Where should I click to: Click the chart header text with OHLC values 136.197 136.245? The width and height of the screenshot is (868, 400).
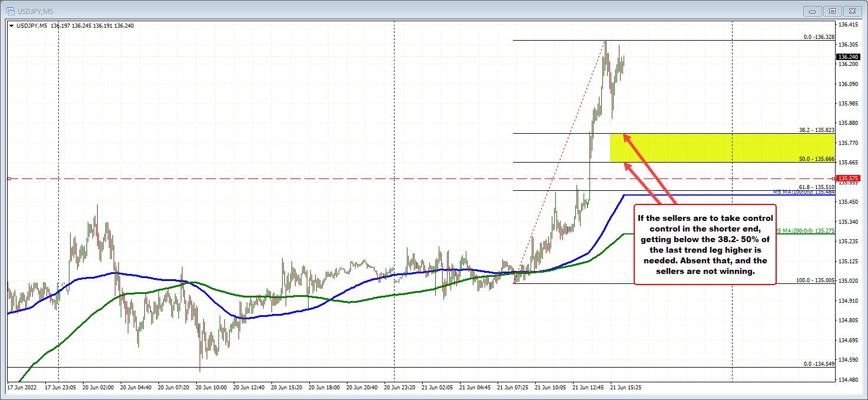(x=75, y=25)
